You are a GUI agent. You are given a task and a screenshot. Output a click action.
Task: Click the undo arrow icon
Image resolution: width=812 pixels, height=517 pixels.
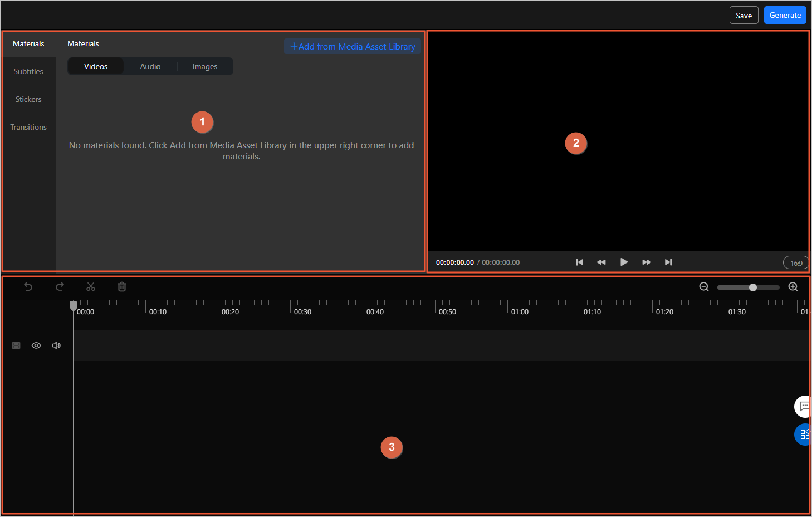28,287
